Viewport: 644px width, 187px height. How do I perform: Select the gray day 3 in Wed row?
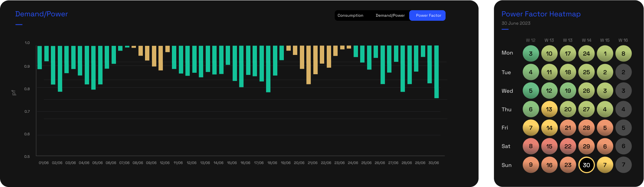tap(623, 91)
